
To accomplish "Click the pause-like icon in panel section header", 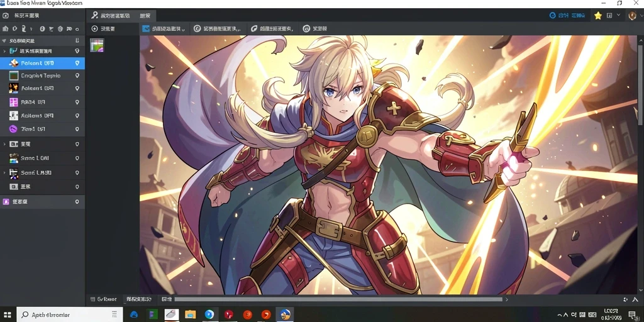I will (77, 41).
